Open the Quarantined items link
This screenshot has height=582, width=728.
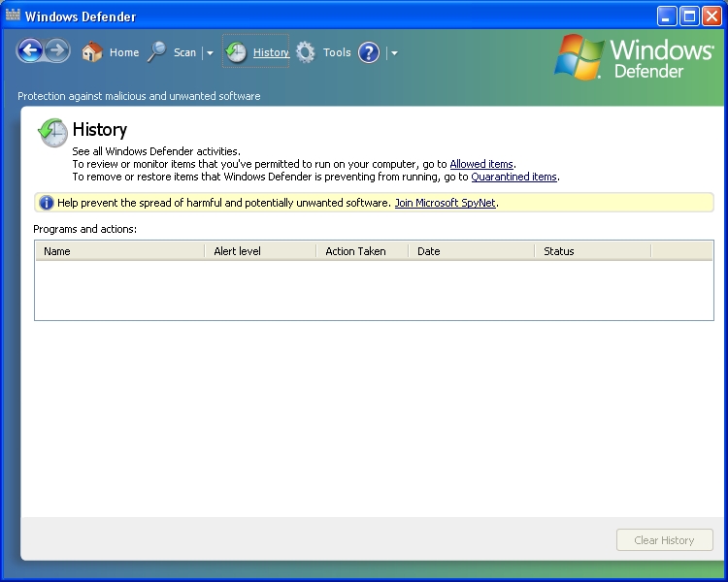pos(513,177)
